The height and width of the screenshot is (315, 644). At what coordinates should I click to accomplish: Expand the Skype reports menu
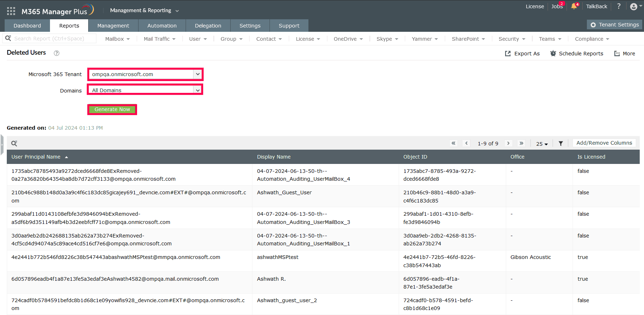(x=387, y=39)
